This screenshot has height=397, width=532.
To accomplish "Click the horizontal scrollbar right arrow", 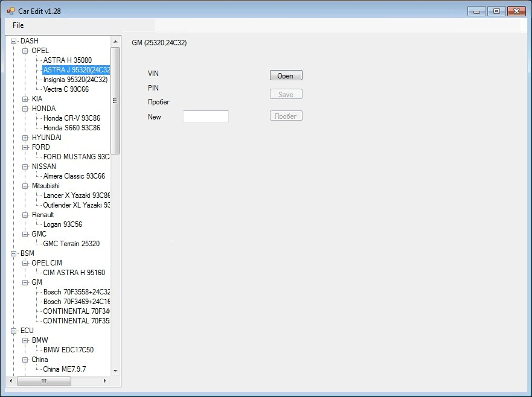I will (105, 381).
